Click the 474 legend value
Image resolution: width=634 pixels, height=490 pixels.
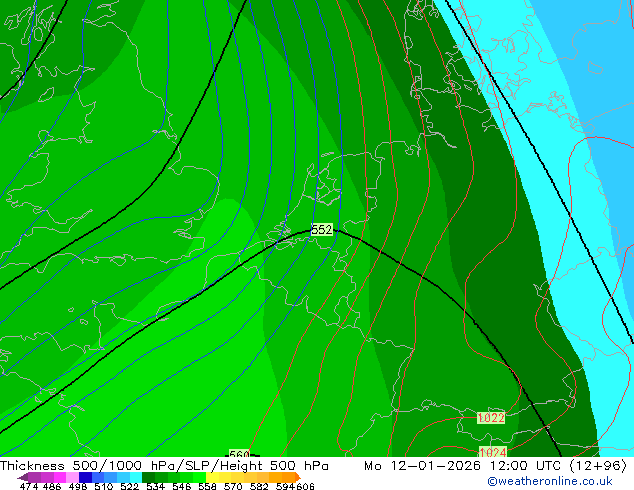[x=29, y=486]
